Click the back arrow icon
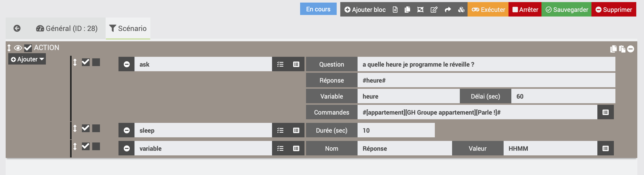644x175 pixels. click(17, 28)
